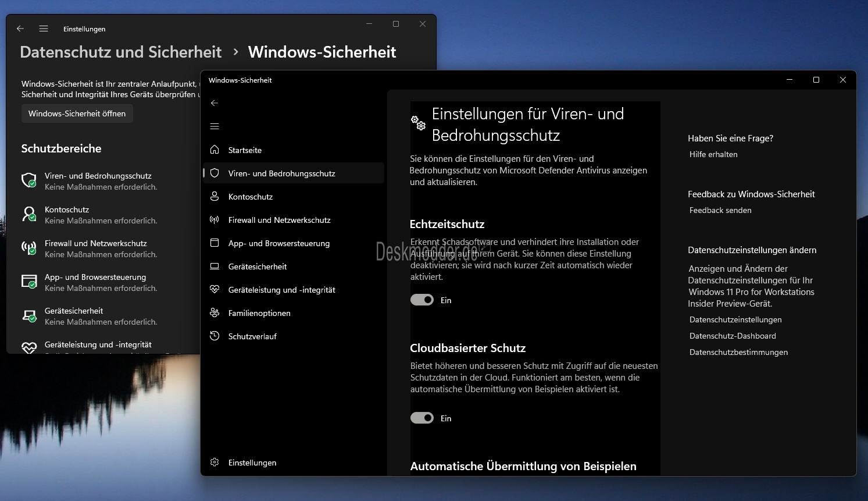Click the Schutzbereiche heading in Einstellungen
The image size is (868, 501).
click(x=62, y=148)
